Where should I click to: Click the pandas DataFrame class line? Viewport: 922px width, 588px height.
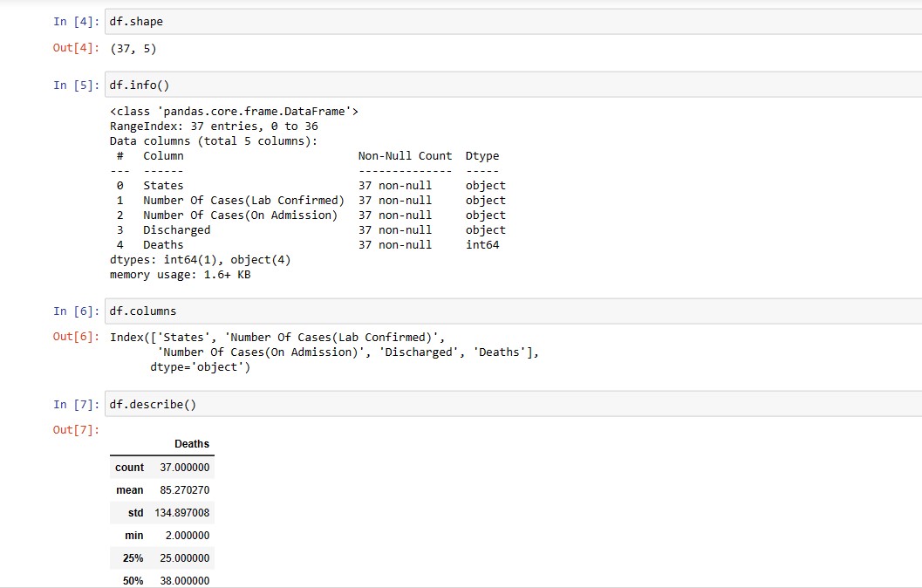click(x=234, y=111)
